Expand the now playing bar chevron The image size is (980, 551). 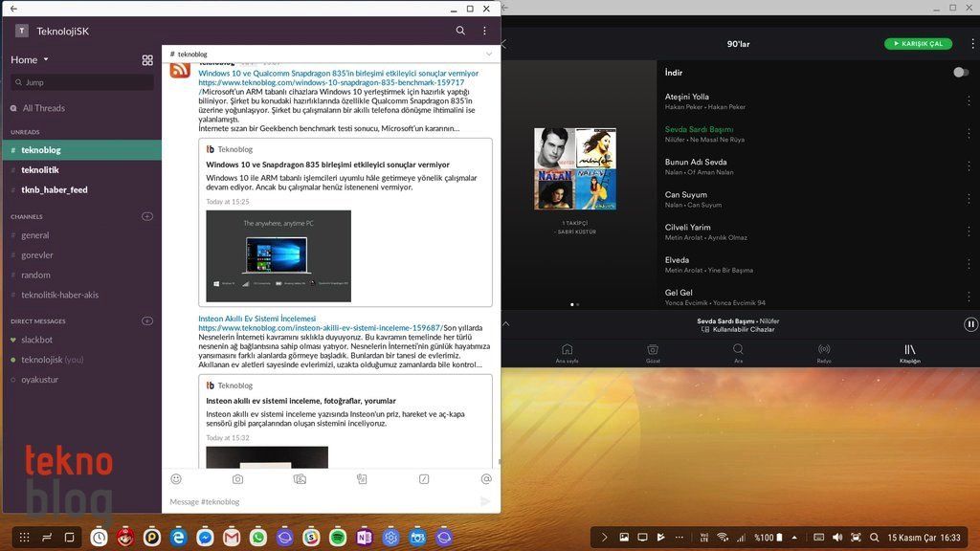505,324
